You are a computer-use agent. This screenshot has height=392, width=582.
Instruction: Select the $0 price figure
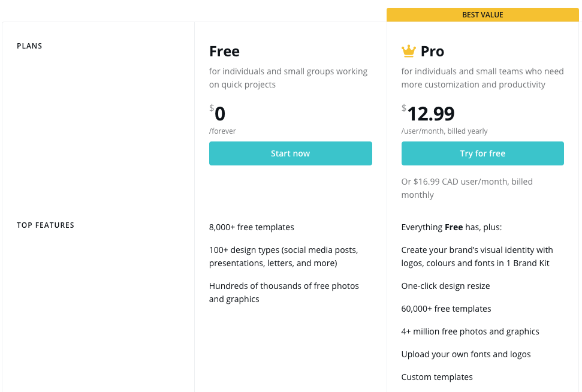tap(217, 113)
